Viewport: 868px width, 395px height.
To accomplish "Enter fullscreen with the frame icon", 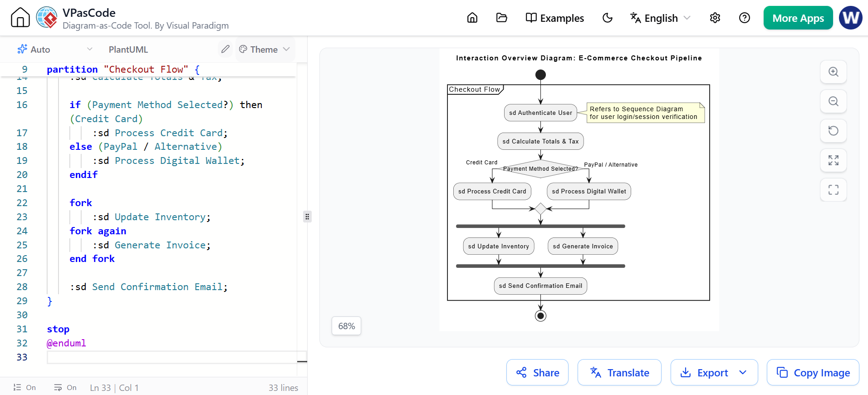I will click(x=834, y=190).
